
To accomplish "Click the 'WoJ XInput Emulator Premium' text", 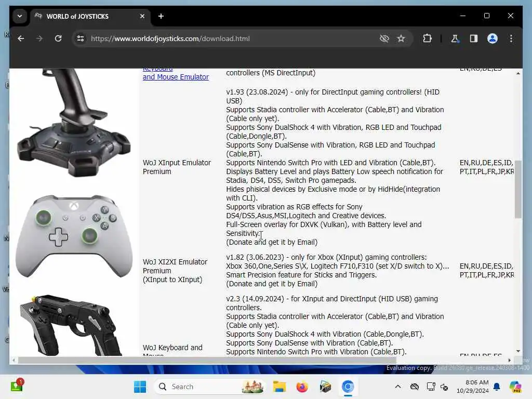I will pyautogui.click(x=177, y=167).
